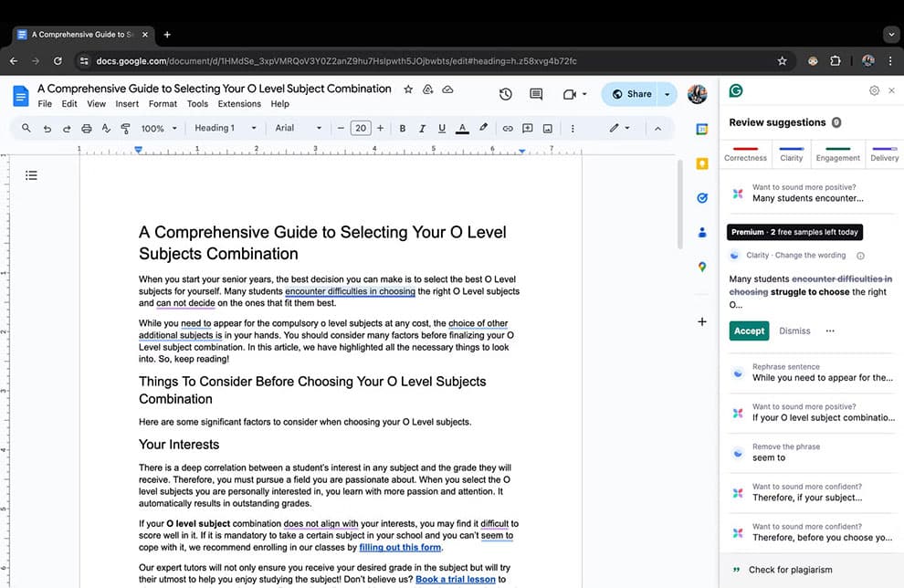Decrease the font size
Screen dimensions: 904x588
(x=341, y=128)
